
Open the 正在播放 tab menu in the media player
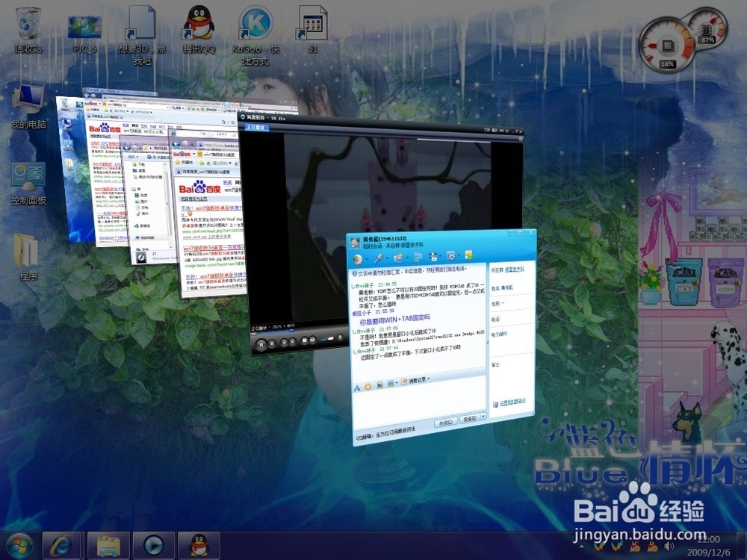point(257,127)
